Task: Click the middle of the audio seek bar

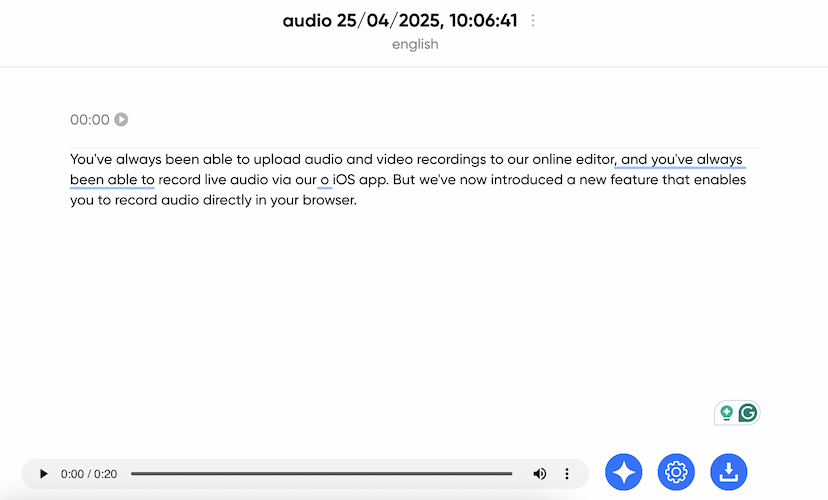Action: click(x=321, y=473)
